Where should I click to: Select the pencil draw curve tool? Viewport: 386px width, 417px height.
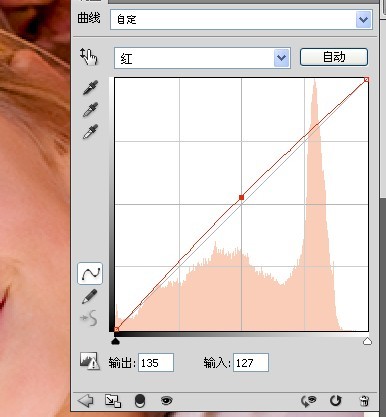pos(89,296)
